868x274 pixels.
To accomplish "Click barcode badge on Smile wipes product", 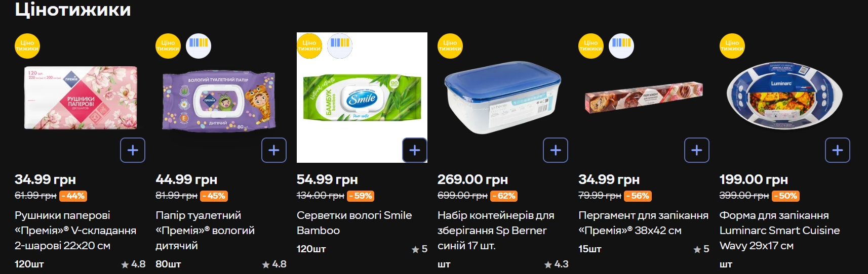I will (x=340, y=46).
